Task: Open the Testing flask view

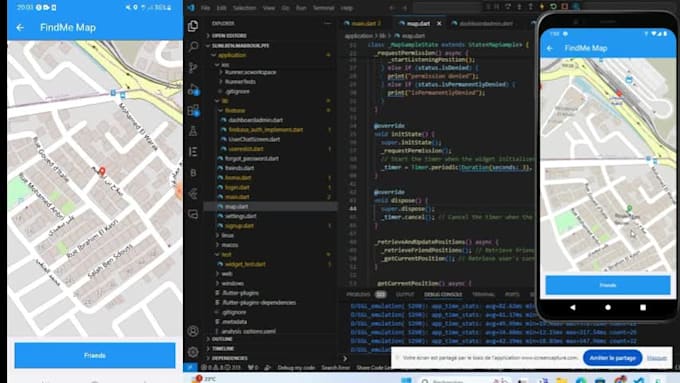Action: click(x=193, y=131)
